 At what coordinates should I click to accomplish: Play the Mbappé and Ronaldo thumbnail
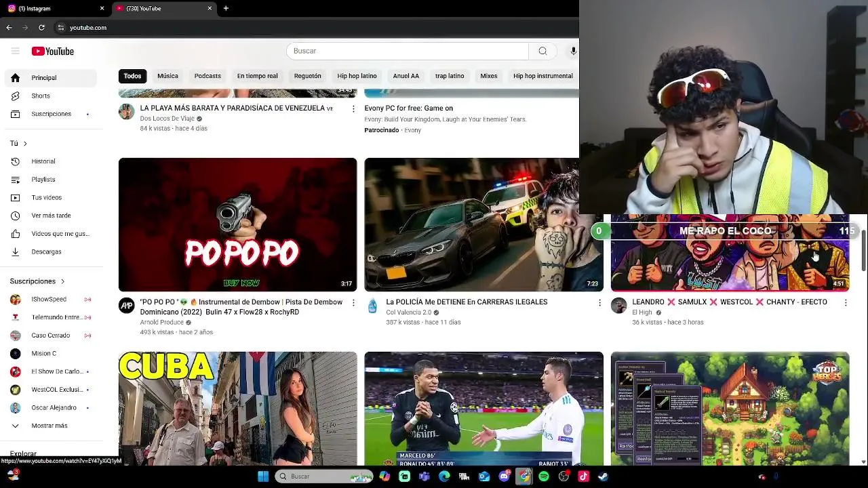click(x=484, y=409)
